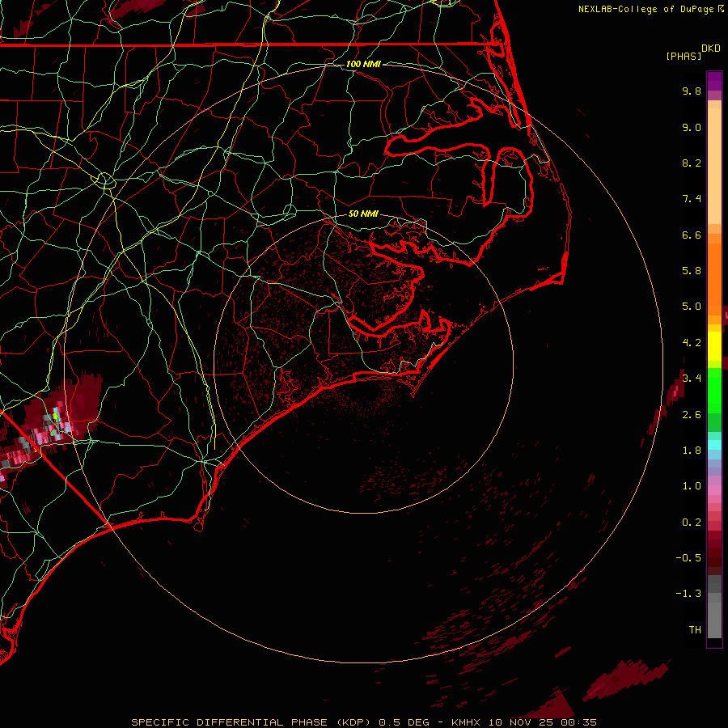Image resolution: width=728 pixels, height=728 pixels.
Task: Click the 3.4 value on the color scale
Action: click(x=692, y=379)
